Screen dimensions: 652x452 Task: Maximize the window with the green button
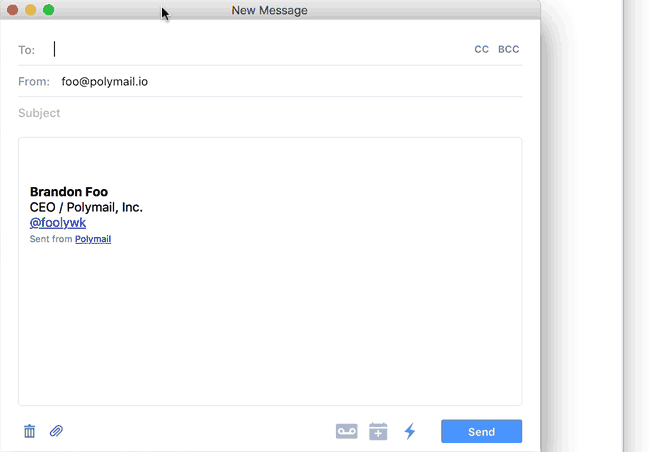pos(49,10)
